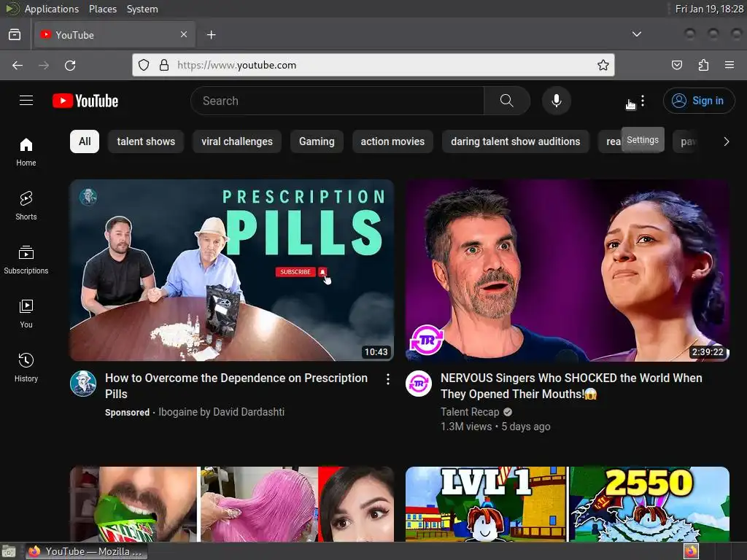747x560 pixels.
Task: Click in the YouTube Search field
Action: [x=337, y=101]
